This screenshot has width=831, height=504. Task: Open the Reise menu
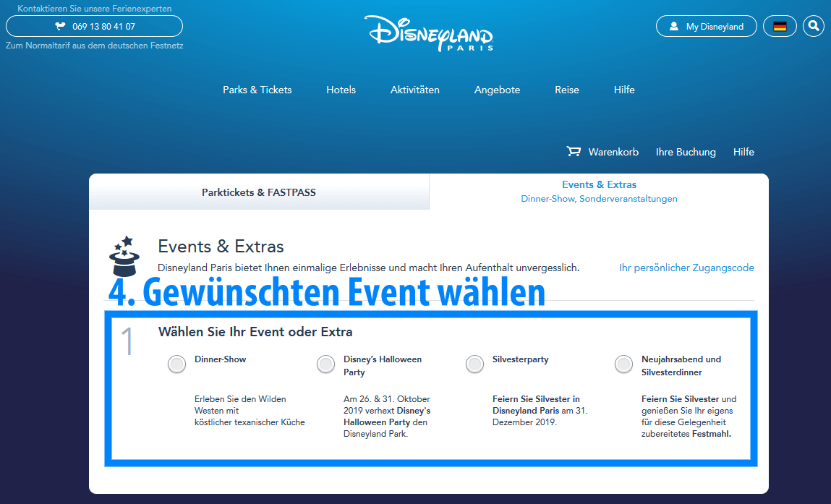click(566, 90)
